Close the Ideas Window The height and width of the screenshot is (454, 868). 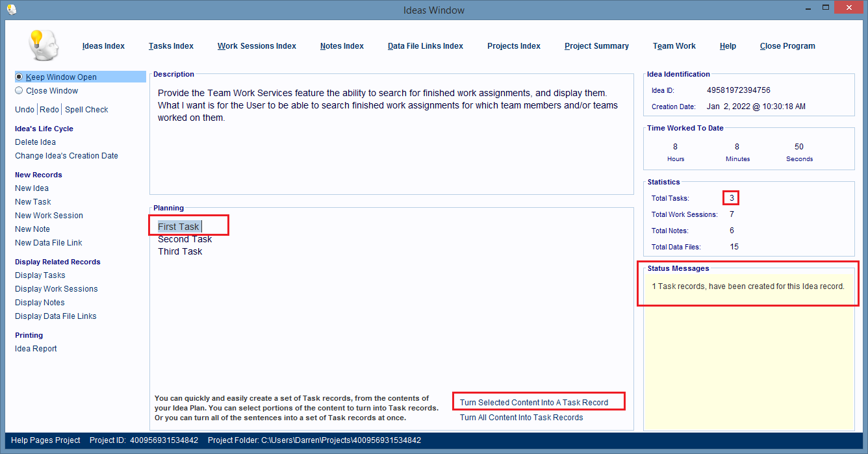(x=849, y=8)
